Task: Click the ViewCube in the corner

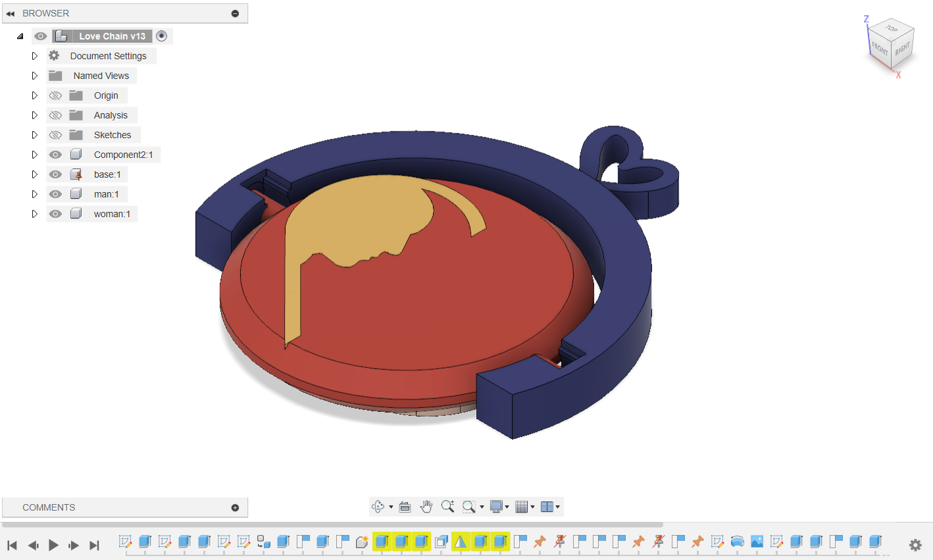Action: click(x=892, y=45)
